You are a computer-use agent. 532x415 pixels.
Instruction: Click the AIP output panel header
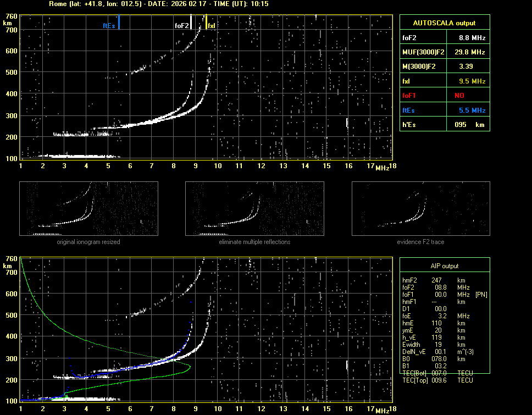[x=444, y=265]
